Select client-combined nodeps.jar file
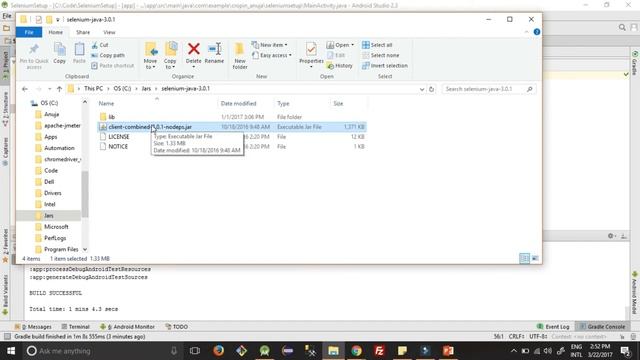640x360 pixels. pos(232,127)
